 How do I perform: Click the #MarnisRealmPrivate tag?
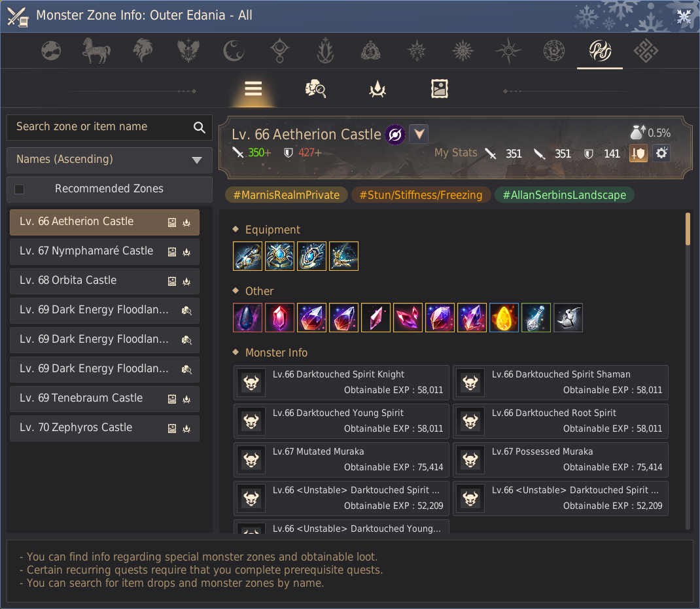pyautogui.click(x=286, y=195)
